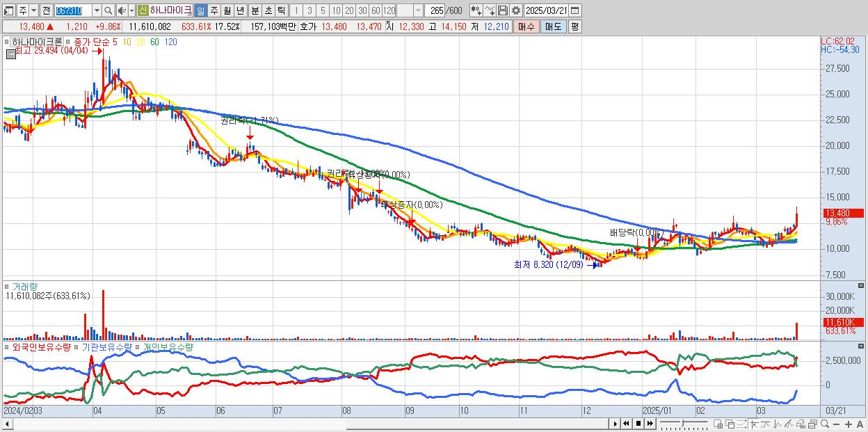Click the minus zoom-out icon

point(836,424)
